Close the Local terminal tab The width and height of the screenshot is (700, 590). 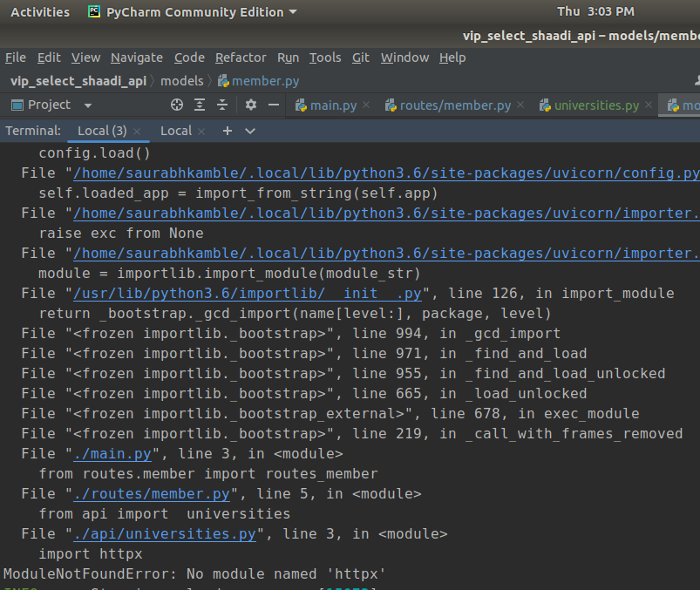201,132
